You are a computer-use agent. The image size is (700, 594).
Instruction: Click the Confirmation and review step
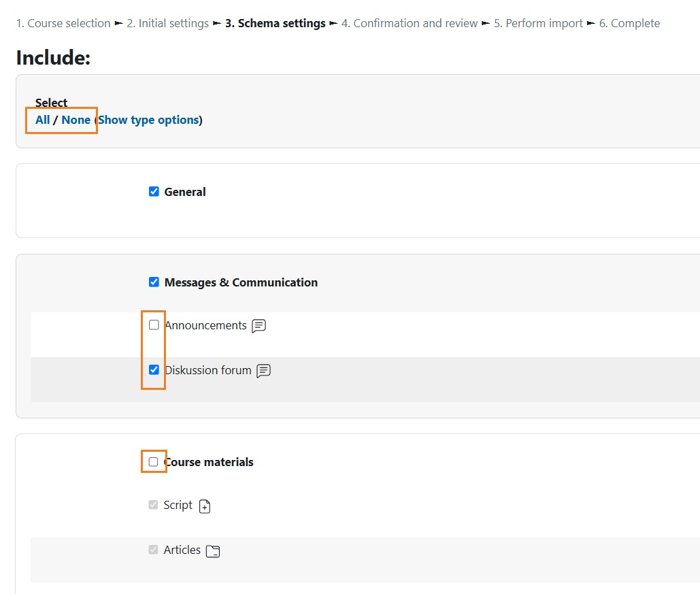(x=410, y=23)
